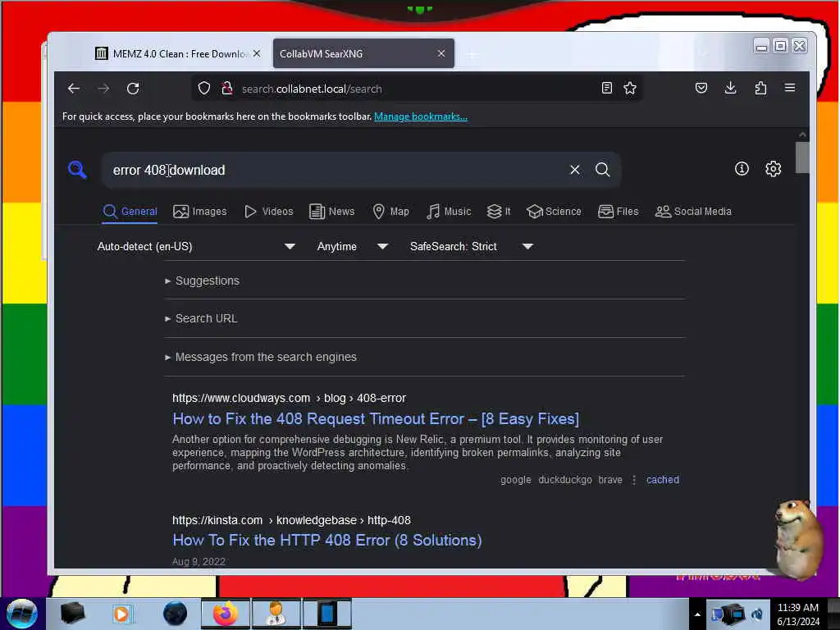Image resolution: width=840 pixels, height=630 pixels.
Task: Toggle reader view in address bar
Action: pos(606,89)
